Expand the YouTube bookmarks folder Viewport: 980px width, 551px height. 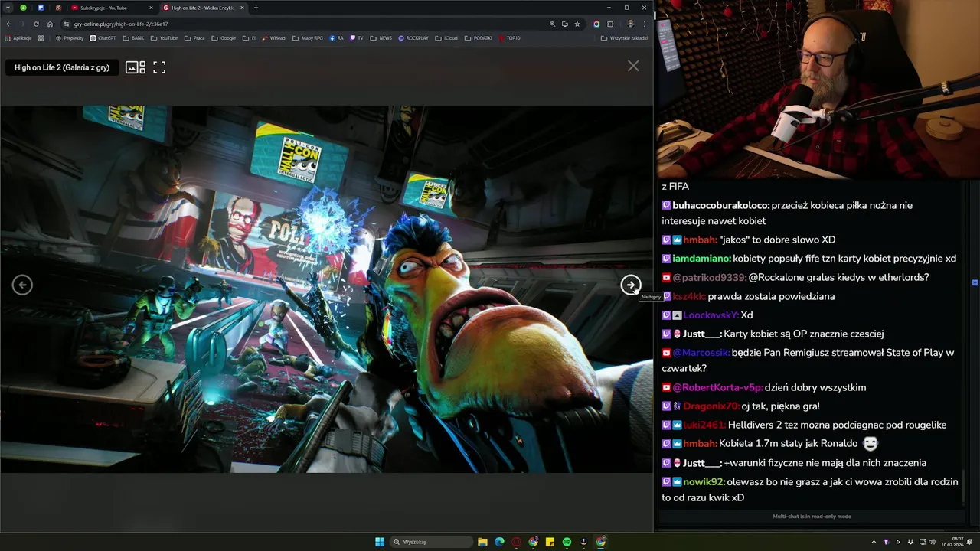164,37
